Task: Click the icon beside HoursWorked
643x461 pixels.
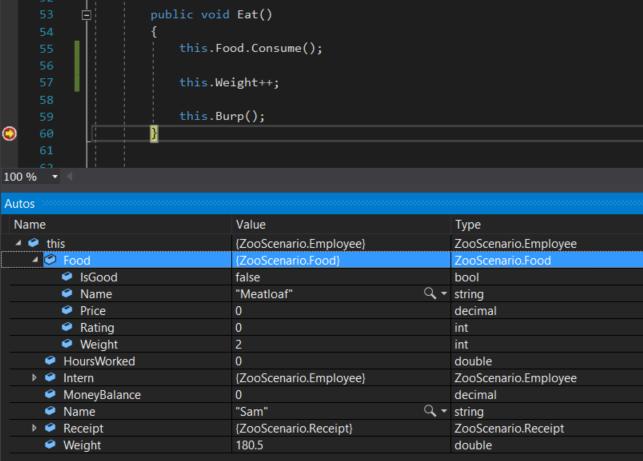Action: [x=50, y=361]
